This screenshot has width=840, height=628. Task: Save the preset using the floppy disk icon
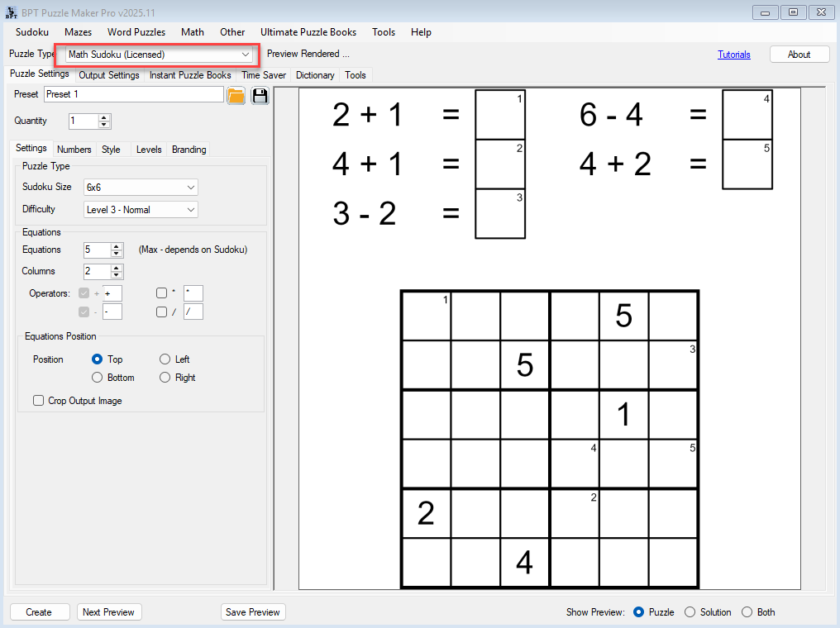(x=259, y=95)
